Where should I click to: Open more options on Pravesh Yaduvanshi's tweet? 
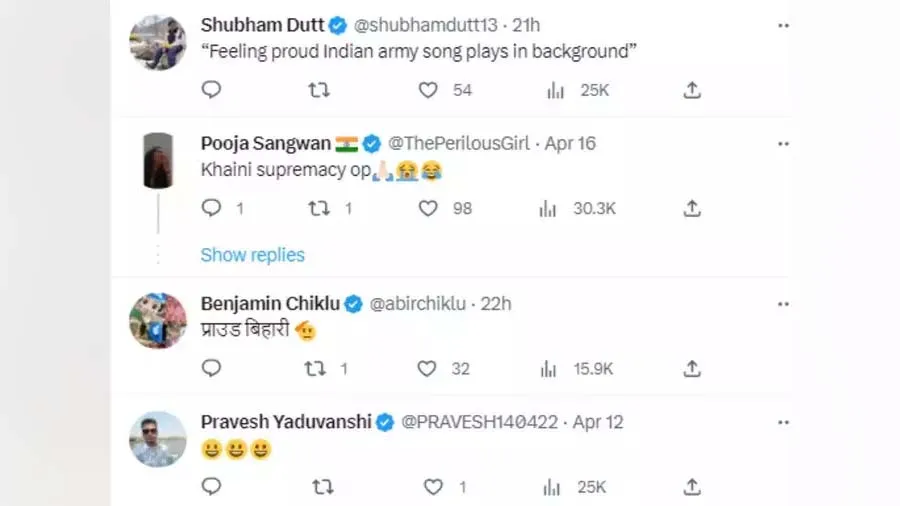tap(783, 422)
